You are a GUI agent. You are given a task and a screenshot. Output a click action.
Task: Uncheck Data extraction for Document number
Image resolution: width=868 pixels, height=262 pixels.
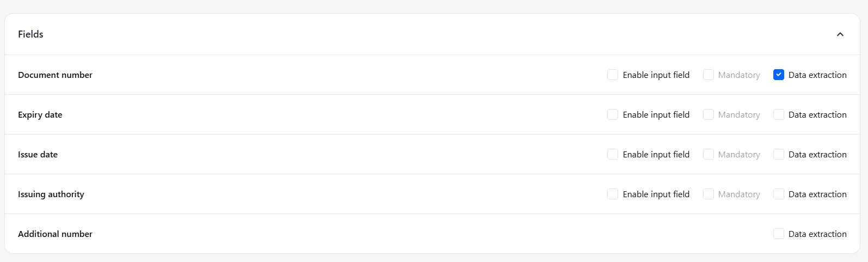coord(779,75)
